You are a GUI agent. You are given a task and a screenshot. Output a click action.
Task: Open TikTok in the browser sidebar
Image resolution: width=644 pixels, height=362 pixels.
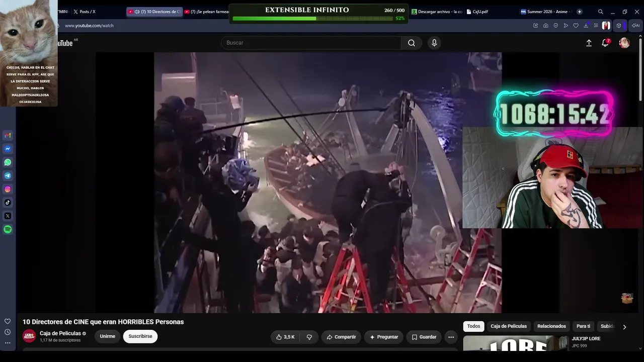(8, 203)
